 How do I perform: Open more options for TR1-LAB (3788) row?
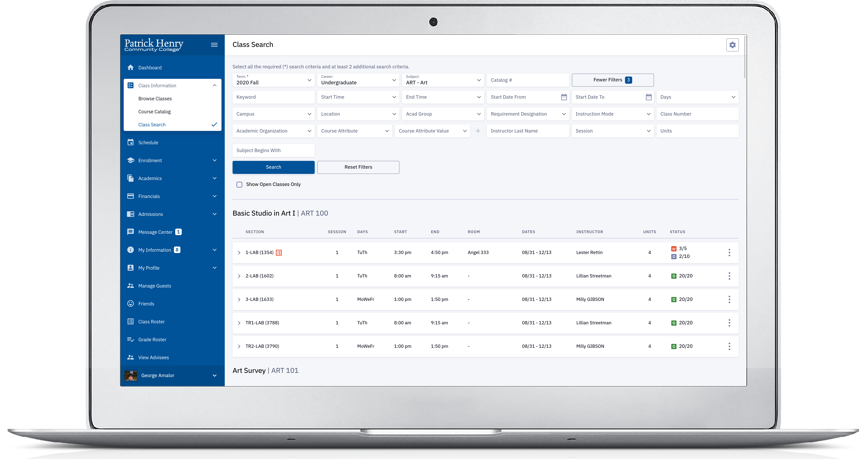(729, 323)
